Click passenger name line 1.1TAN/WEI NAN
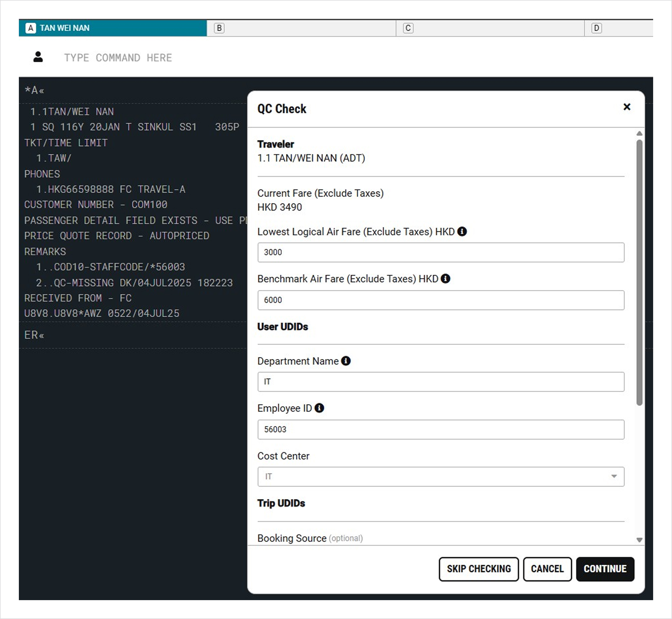672x619 pixels. click(72, 111)
